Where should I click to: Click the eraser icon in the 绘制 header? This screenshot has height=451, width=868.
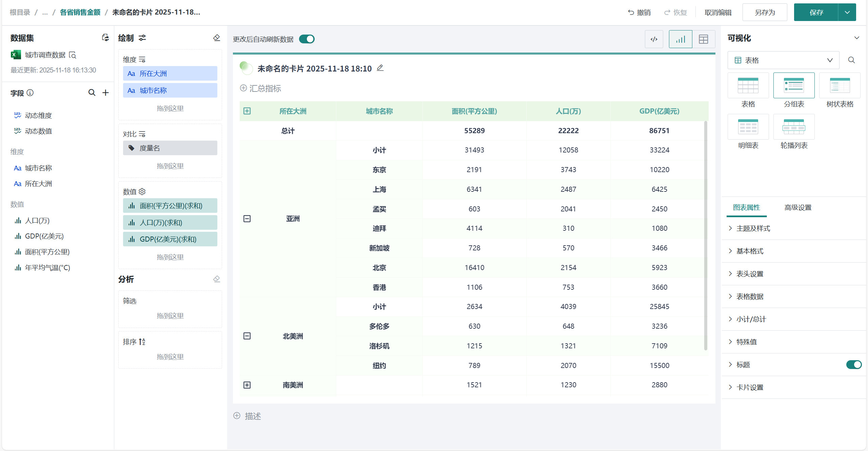[217, 38]
